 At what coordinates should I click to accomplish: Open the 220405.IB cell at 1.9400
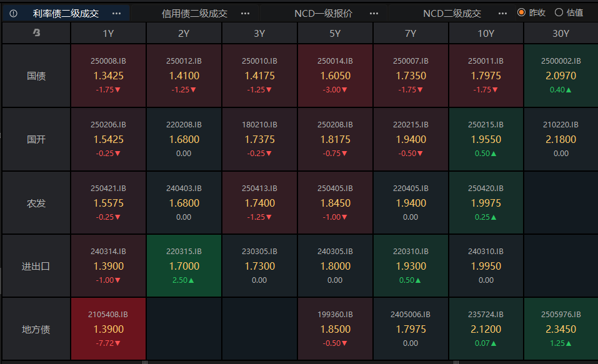click(x=411, y=203)
